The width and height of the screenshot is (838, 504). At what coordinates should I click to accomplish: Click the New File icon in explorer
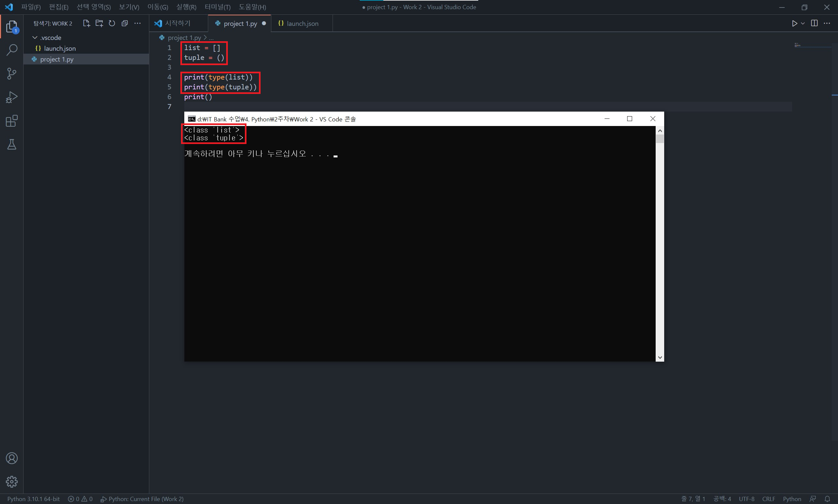pyautogui.click(x=86, y=24)
